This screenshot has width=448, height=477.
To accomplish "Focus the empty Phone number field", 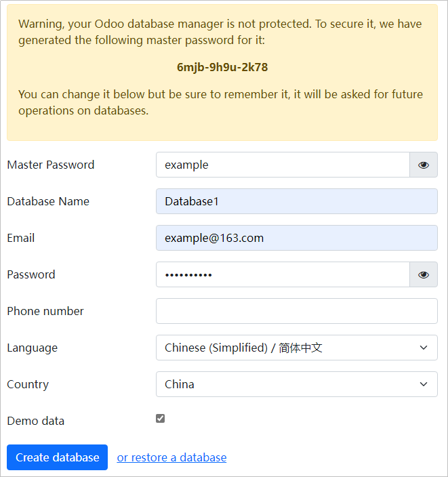I will coord(297,311).
